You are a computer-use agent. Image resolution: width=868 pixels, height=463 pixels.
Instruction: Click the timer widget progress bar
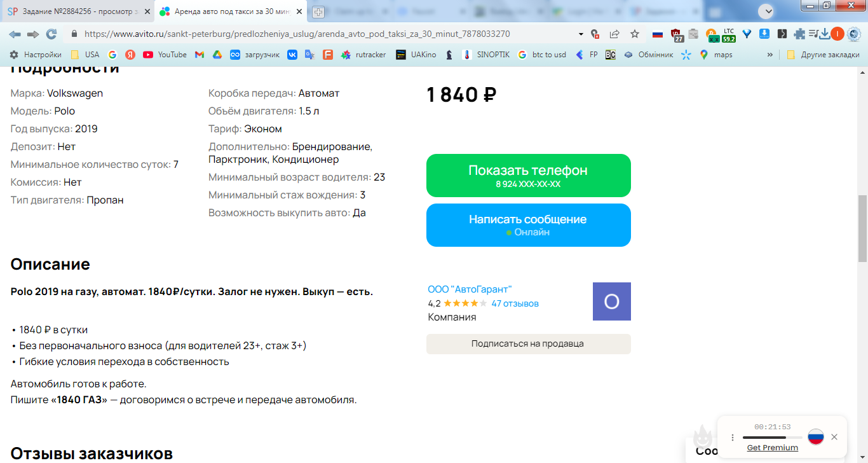[773, 438]
